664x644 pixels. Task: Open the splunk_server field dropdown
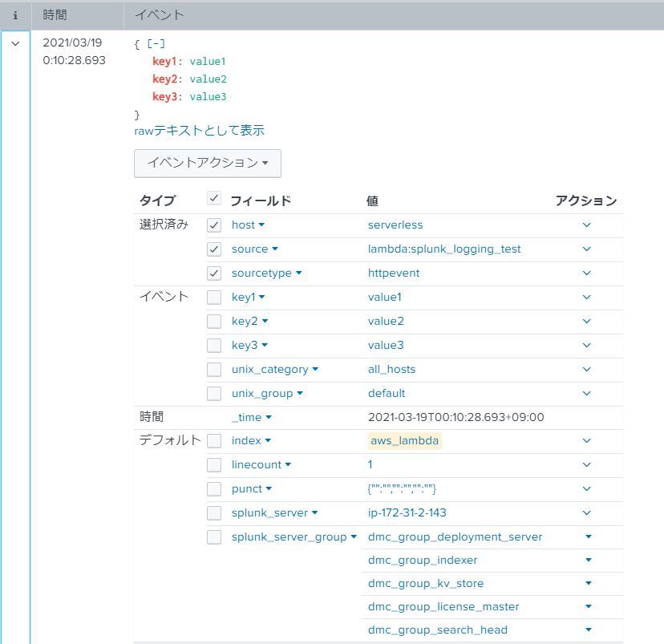pyautogui.click(x=274, y=513)
